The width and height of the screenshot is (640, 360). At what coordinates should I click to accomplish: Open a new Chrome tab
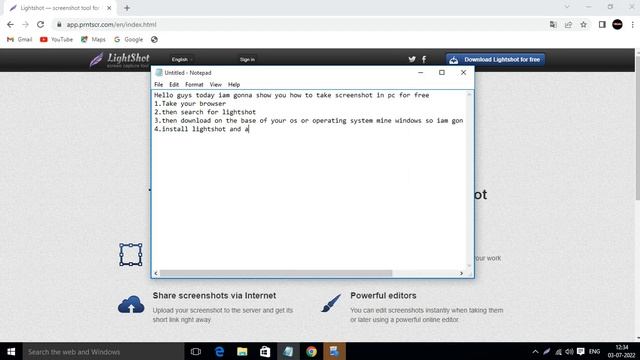tap(127, 8)
